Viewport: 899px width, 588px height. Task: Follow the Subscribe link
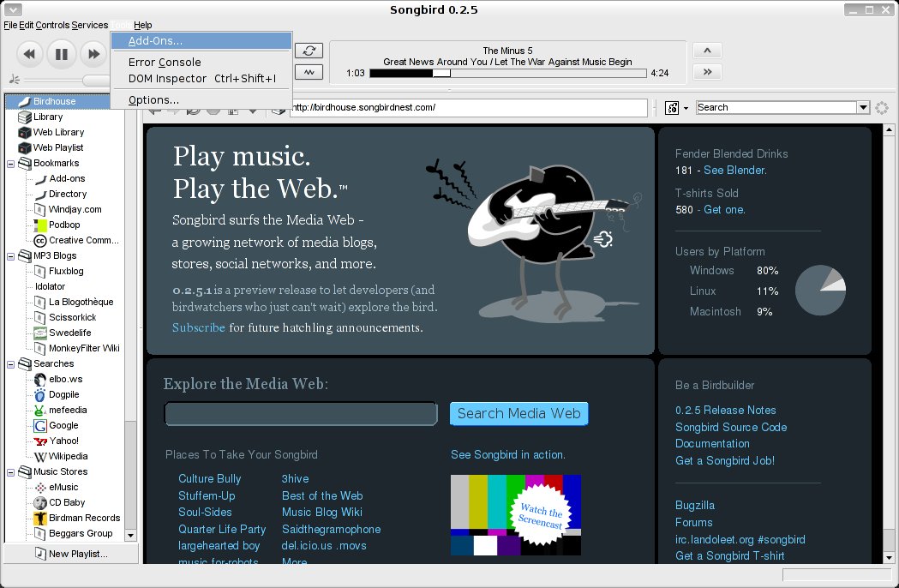(x=198, y=327)
